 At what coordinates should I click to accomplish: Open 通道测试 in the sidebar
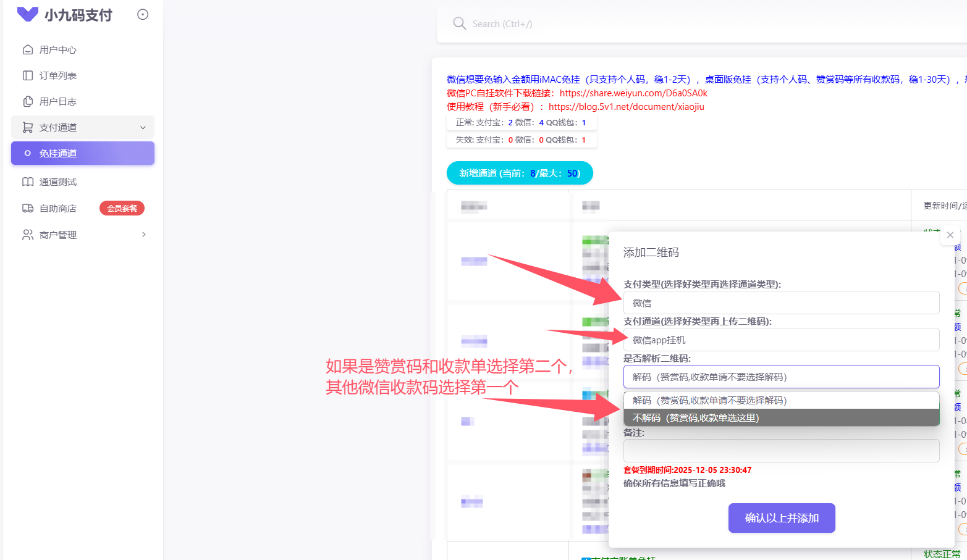click(x=83, y=182)
